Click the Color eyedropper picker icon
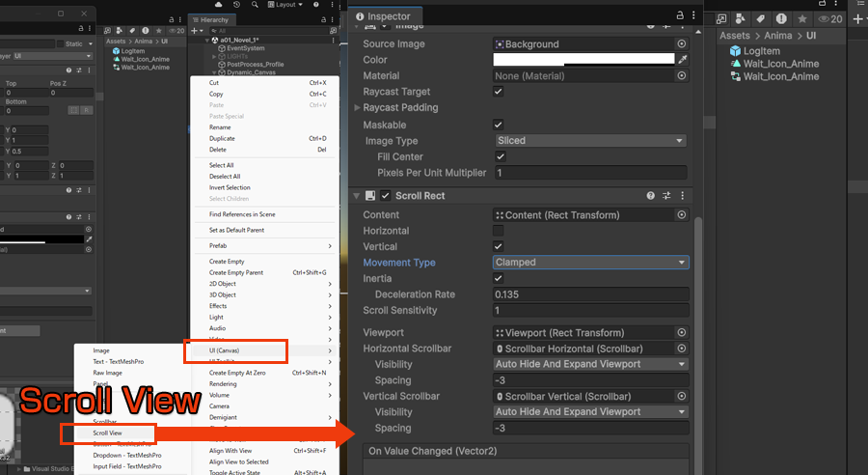Image resolution: width=868 pixels, height=475 pixels. (x=683, y=60)
